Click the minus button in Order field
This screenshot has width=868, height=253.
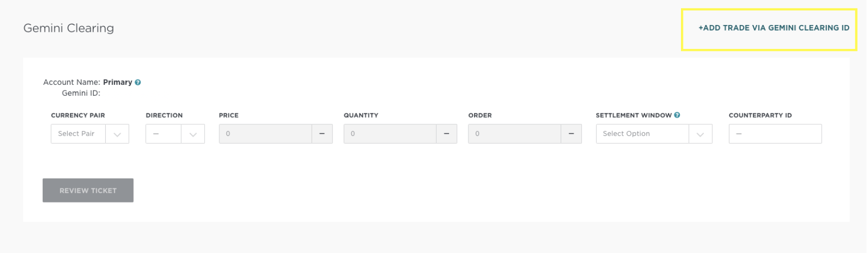pos(571,134)
